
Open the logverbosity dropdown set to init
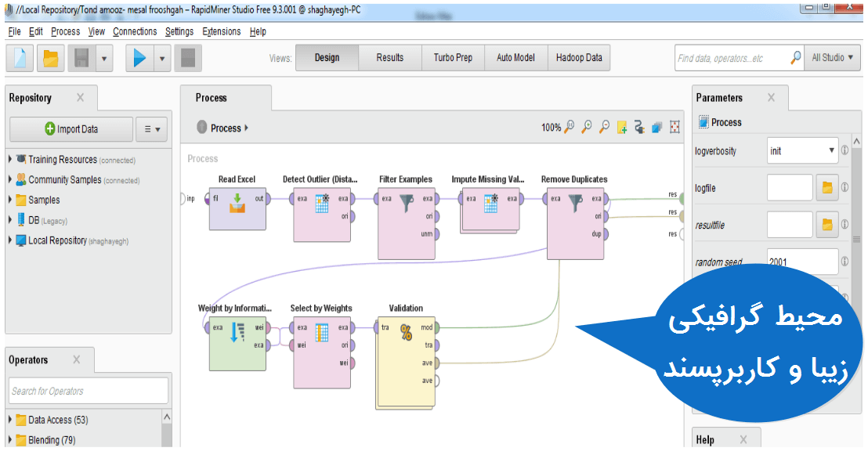click(x=802, y=150)
